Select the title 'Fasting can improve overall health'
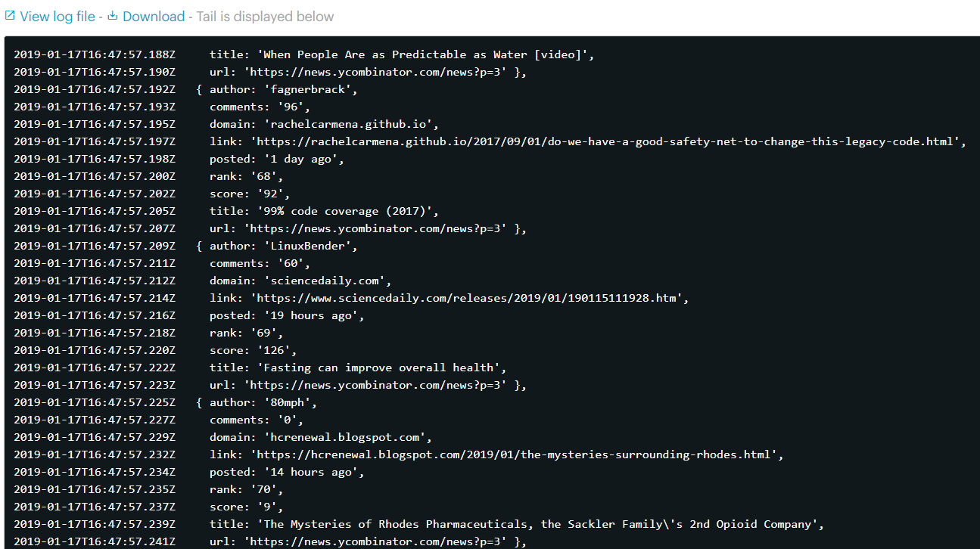The image size is (980, 549). [356, 367]
